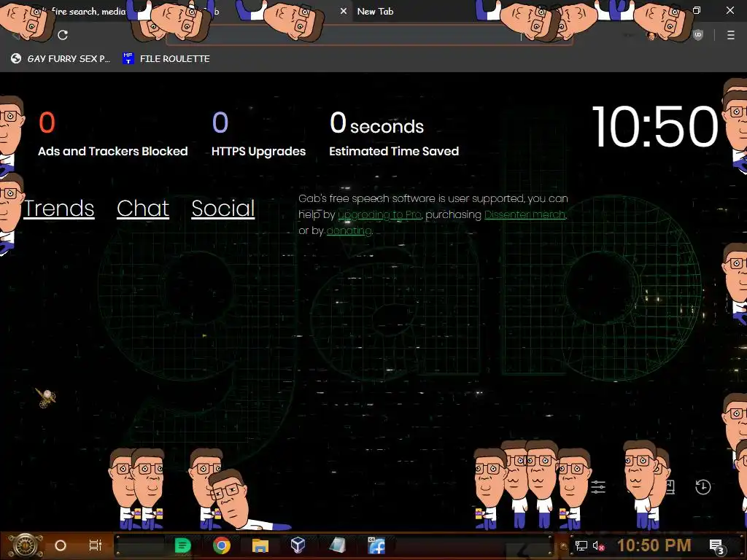Screen dimensions: 747x560
Task: Close the tab left of New Tab
Action: (344, 11)
